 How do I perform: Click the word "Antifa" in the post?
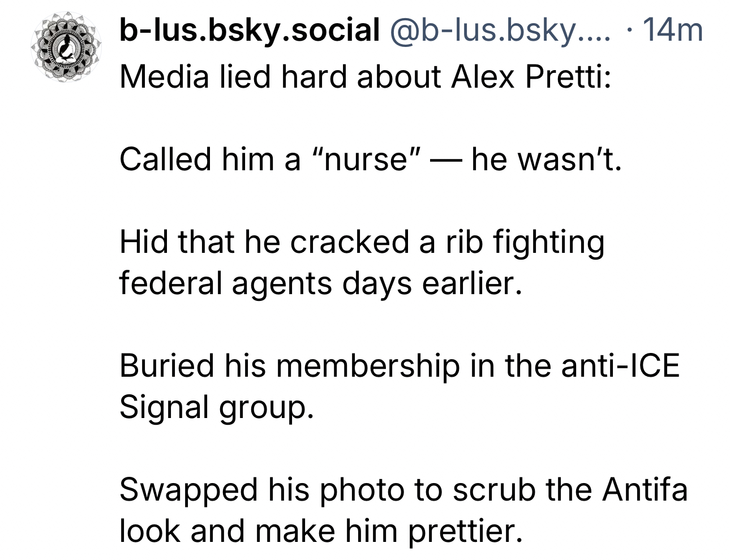(645, 489)
